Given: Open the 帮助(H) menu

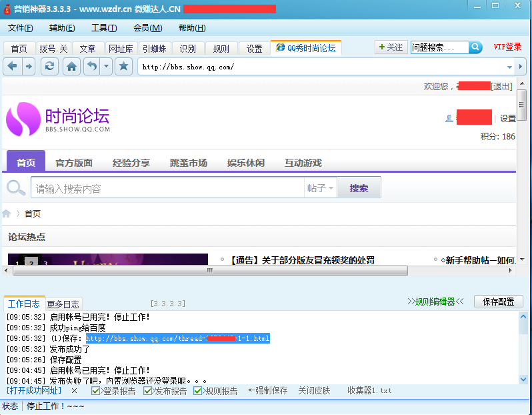Looking at the screenshot, I should (192, 28).
